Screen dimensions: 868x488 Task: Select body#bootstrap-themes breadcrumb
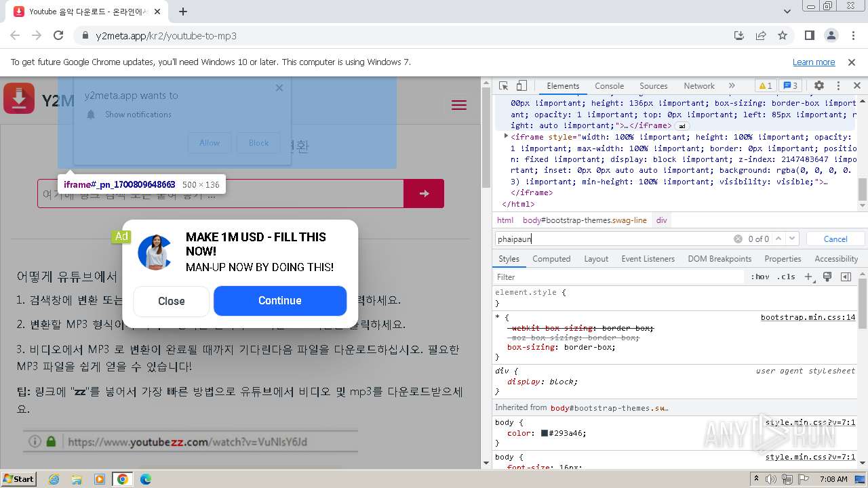(x=585, y=220)
